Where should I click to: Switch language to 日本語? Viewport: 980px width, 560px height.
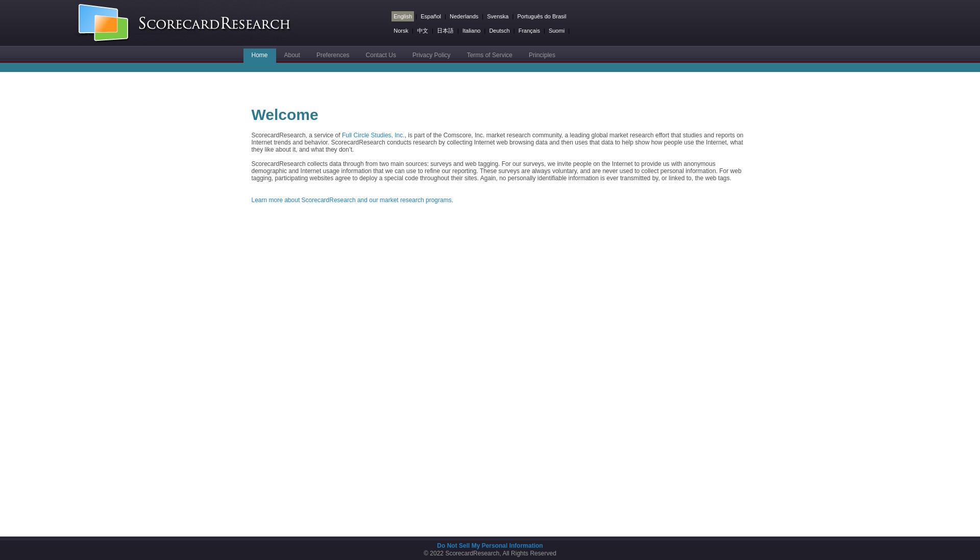coord(445,31)
